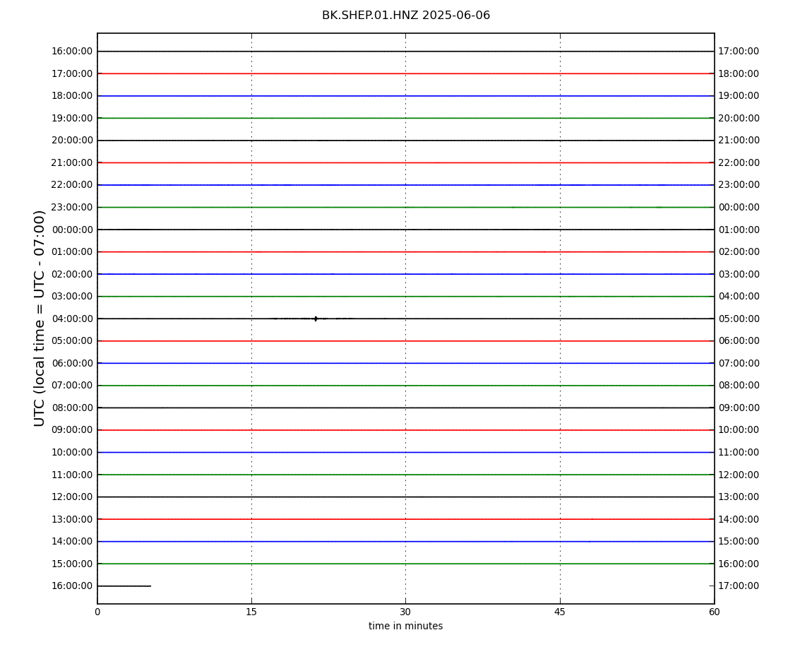Click the left-axis label 23:00:00

[x=72, y=207]
